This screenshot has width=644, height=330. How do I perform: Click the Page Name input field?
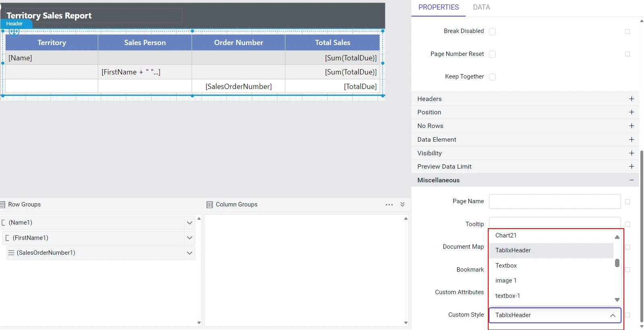(x=555, y=202)
